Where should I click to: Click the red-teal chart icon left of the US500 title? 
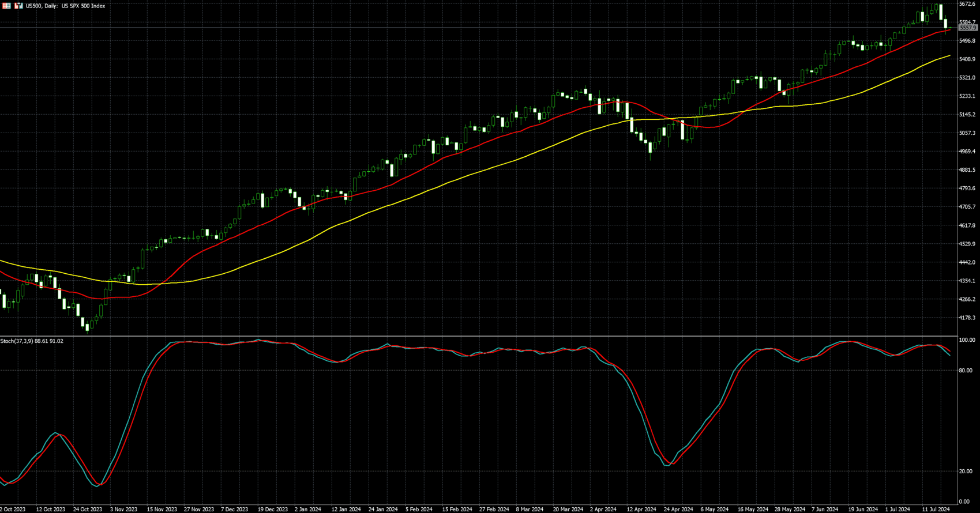click(x=19, y=6)
